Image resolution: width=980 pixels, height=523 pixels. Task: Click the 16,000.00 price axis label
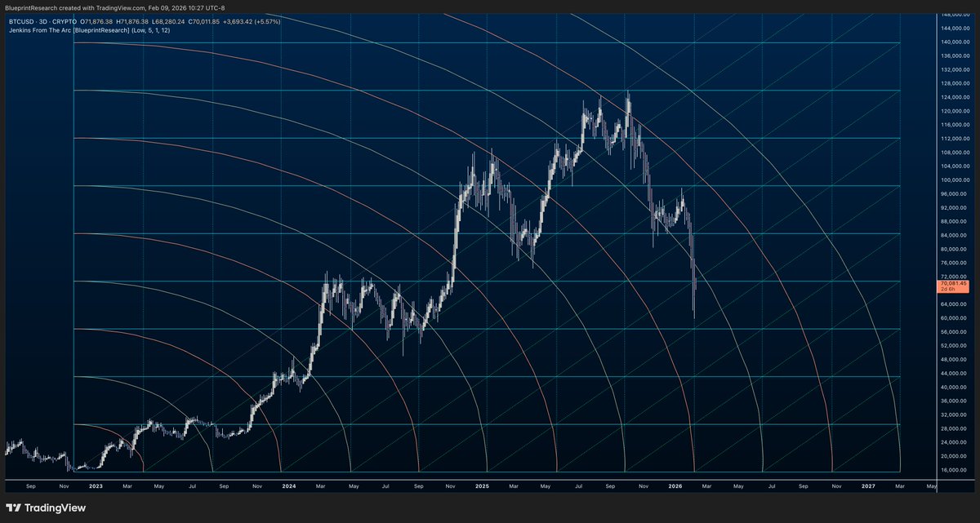(x=953, y=470)
